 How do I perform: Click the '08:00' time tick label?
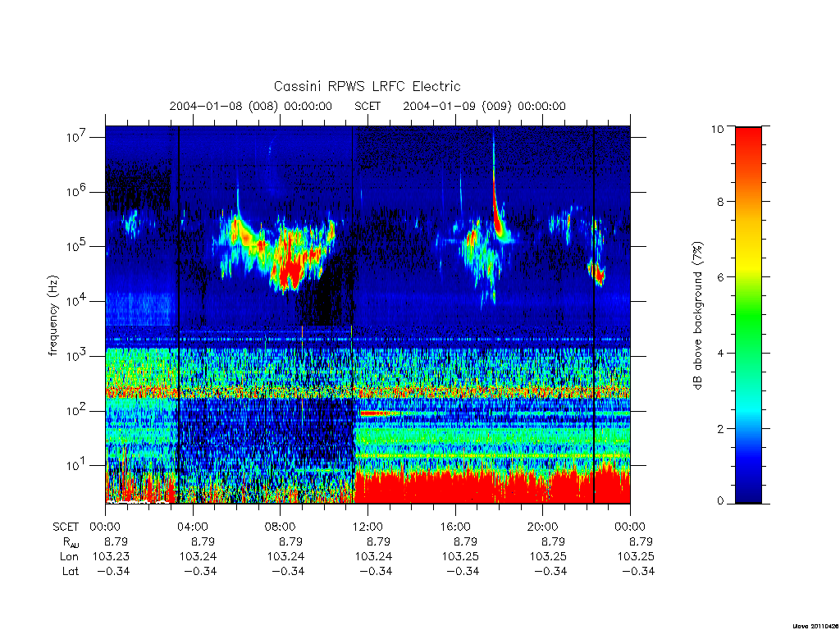click(x=280, y=527)
